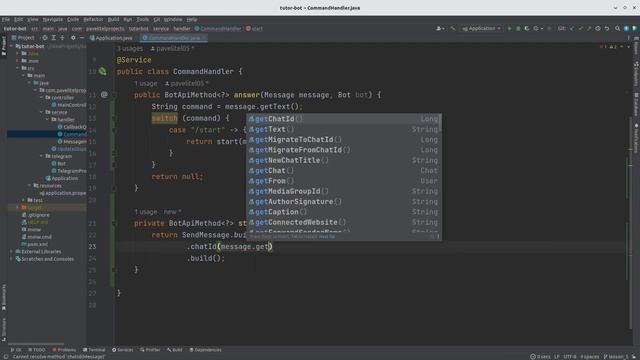This screenshot has width=640, height=360.
Task: Open the Dependencies tool window tab
Action: point(205,350)
